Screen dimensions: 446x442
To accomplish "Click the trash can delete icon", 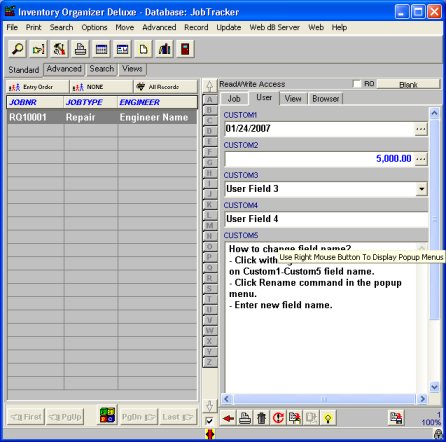I will (262, 418).
